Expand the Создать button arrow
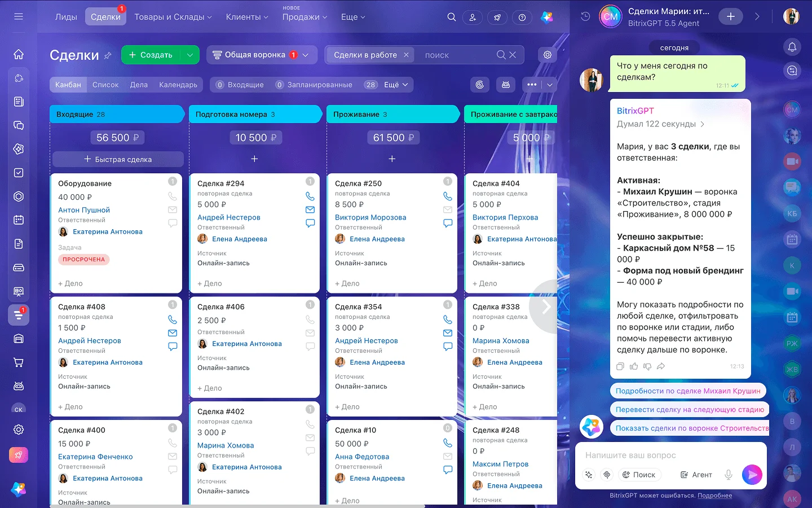Screen dimensions: 812x508 [x=190, y=55]
